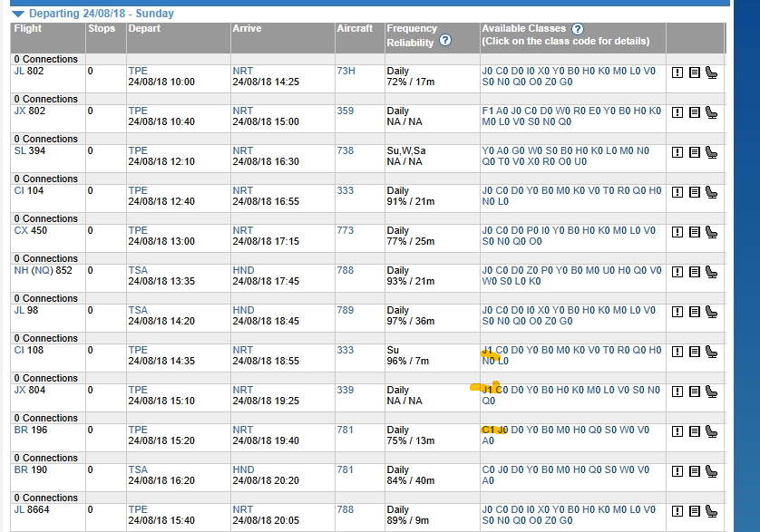Click F1 class code in JX 802 row
This screenshot has width=760, height=532.
(488, 111)
